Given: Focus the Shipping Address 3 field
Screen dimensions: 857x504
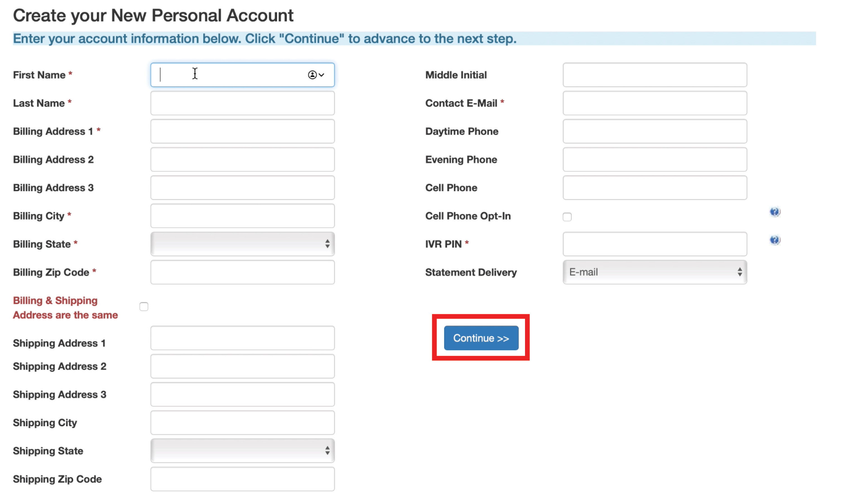Looking at the screenshot, I should click(x=242, y=394).
